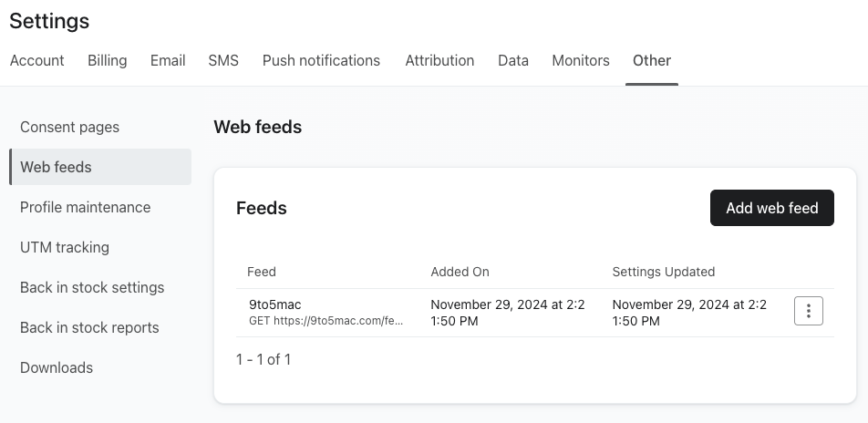Screen dimensions: 868x423
Task: Open Push notifications settings
Action: 321,60
